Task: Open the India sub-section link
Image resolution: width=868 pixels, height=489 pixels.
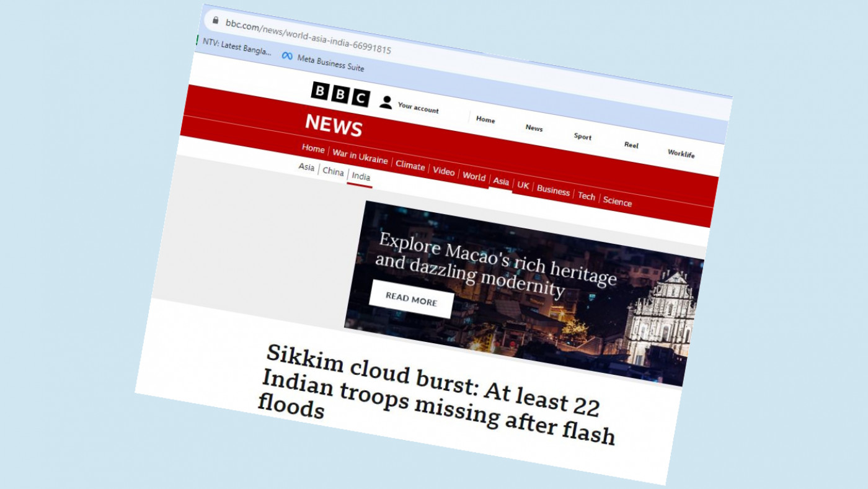Action: click(361, 176)
